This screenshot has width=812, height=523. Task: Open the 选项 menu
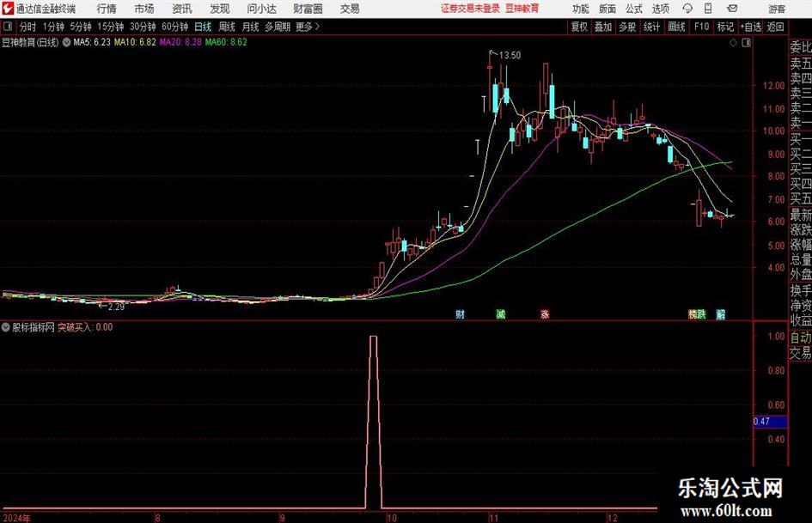(x=660, y=9)
